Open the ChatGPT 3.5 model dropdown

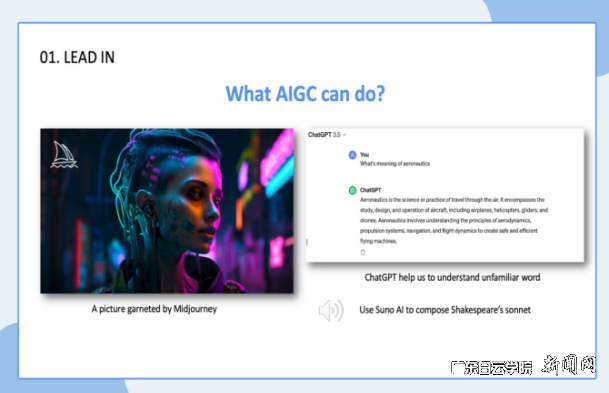pos(327,135)
